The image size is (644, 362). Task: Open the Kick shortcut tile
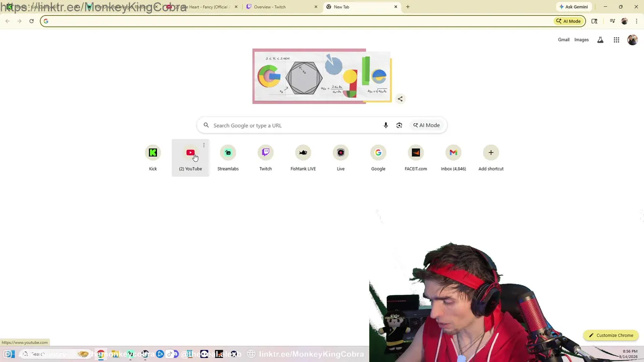click(153, 158)
